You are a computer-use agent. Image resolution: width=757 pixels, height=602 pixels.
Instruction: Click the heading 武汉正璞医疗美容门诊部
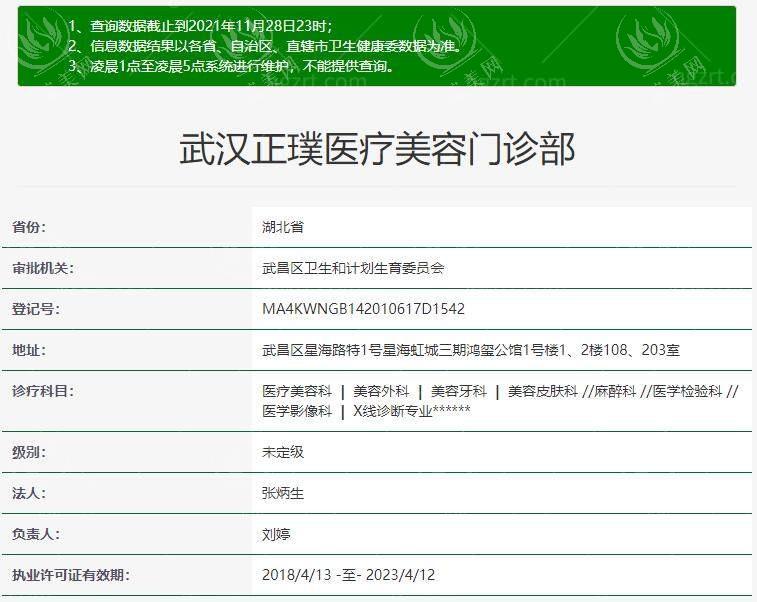click(377, 149)
